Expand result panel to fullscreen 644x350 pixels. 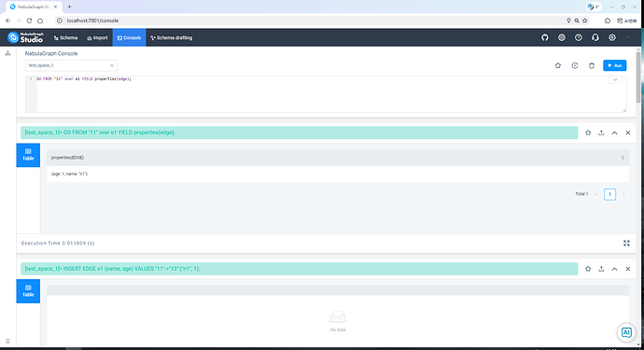[x=626, y=244]
